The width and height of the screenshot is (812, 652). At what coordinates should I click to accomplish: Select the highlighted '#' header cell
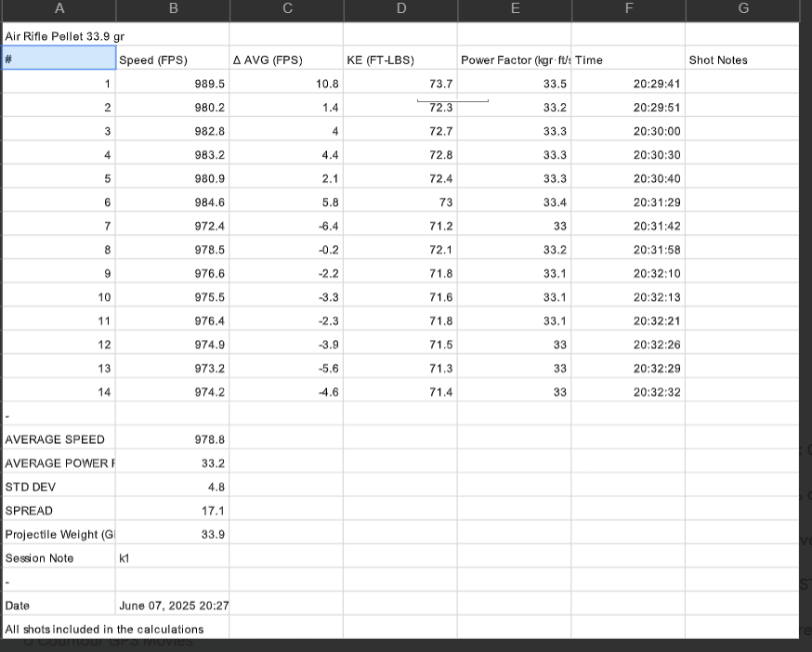tap(59, 58)
